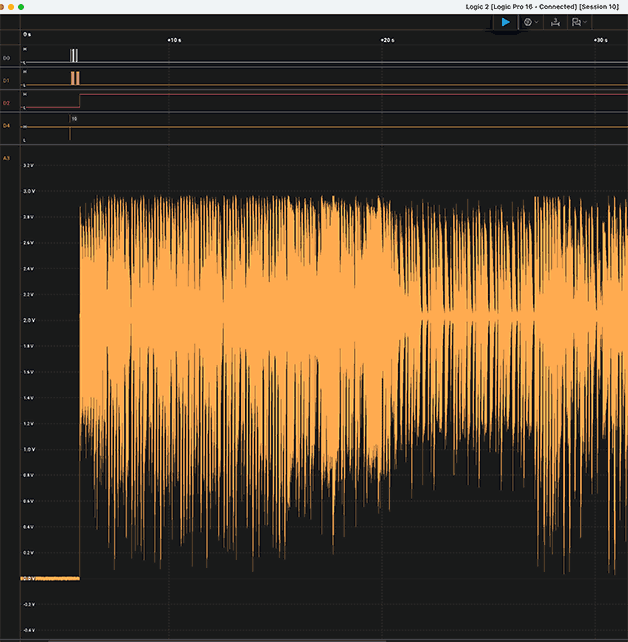Click the orange pulse burst on D1
This screenshot has width=628, height=642.
click(x=75, y=78)
